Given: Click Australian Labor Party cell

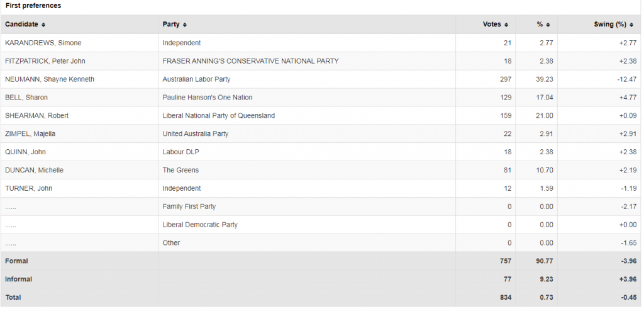Looking at the screenshot, I should click(x=196, y=79).
